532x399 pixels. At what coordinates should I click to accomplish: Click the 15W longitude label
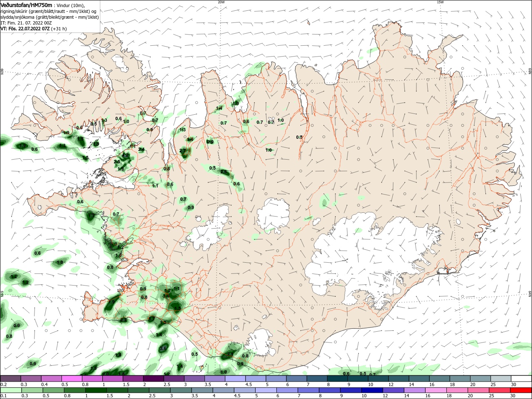coord(440,2)
